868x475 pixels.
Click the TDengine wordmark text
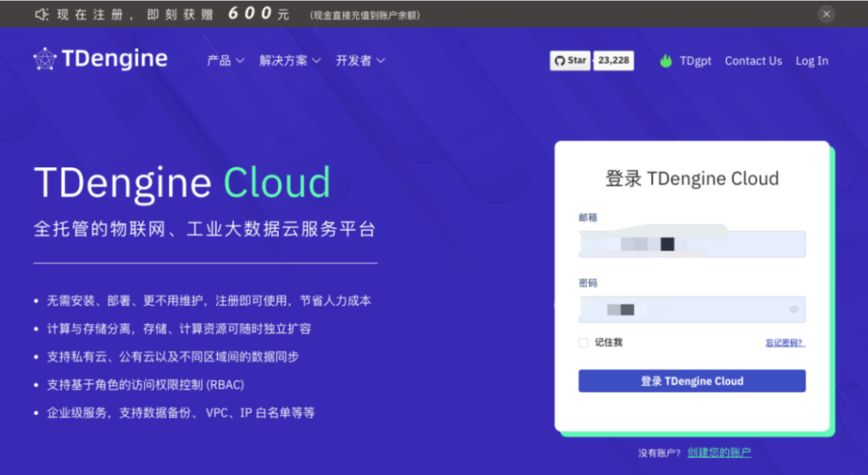114,59
